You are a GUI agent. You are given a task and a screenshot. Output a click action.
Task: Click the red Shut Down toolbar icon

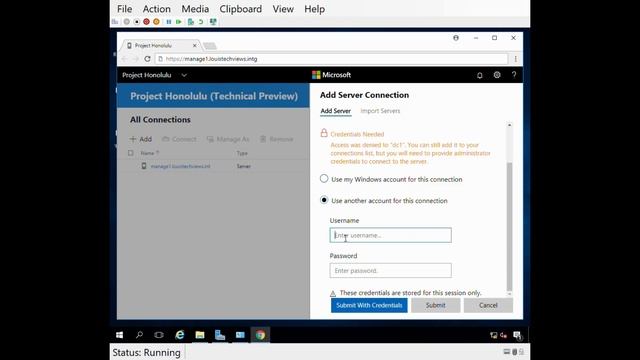coord(146,22)
